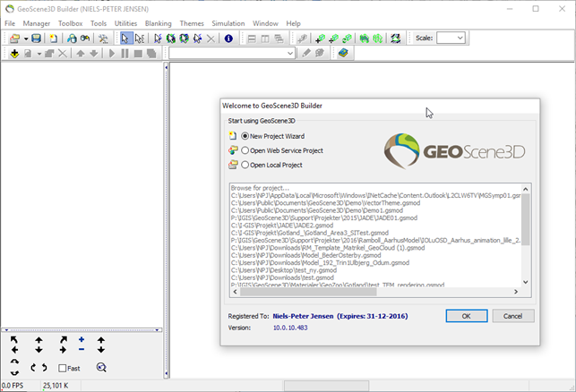Activate the highlighted Select arrow tool
Image resolution: width=576 pixels, height=392 pixels.
[125, 38]
